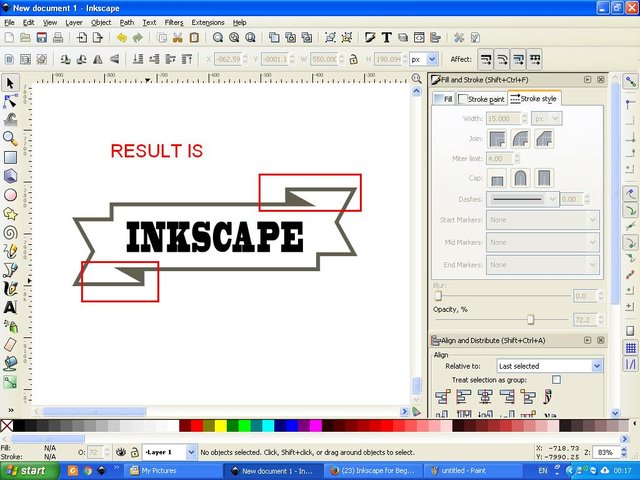The image size is (640, 480).
Task: Undo the last action
Action: [121, 38]
